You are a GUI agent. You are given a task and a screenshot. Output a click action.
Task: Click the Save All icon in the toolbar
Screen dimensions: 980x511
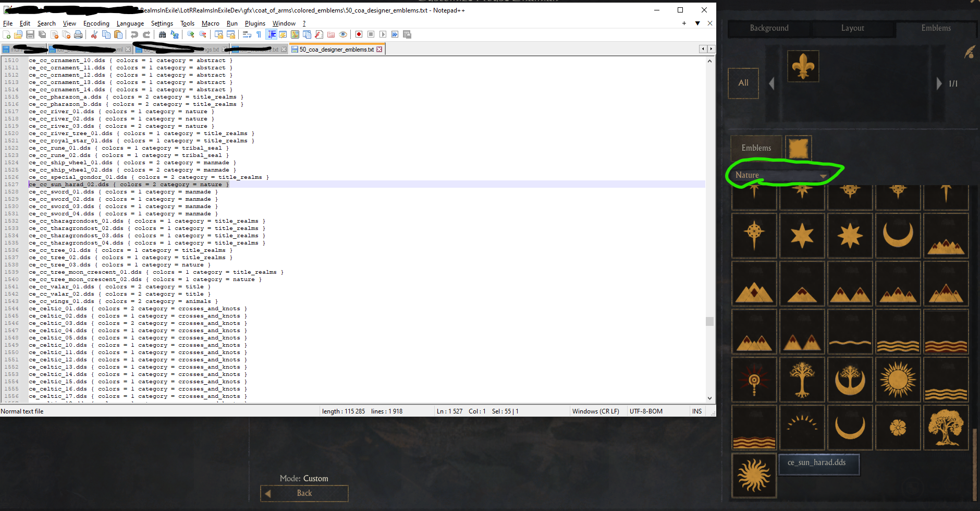(42, 34)
